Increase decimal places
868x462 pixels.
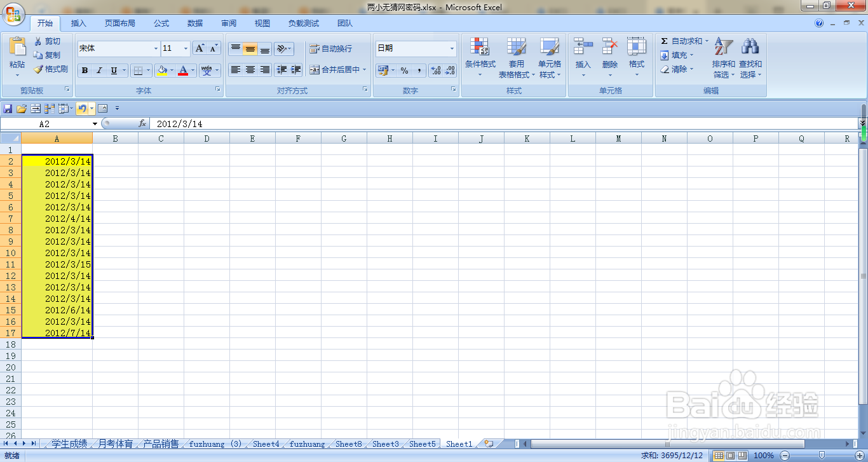click(436, 71)
